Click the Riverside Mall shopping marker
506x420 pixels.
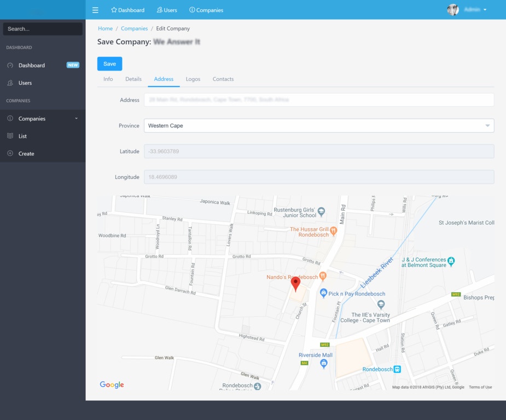tap(324, 364)
